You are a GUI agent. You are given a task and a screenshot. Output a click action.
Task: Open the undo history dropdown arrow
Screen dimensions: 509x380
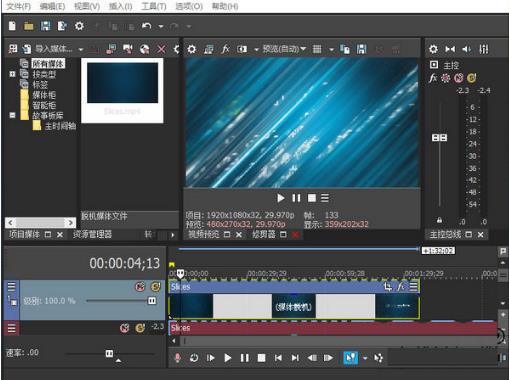pyautogui.click(x=161, y=26)
